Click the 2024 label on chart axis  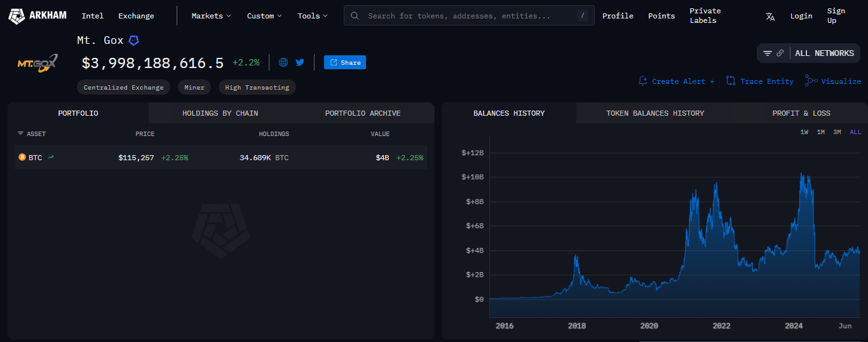click(x=794, y=326)
